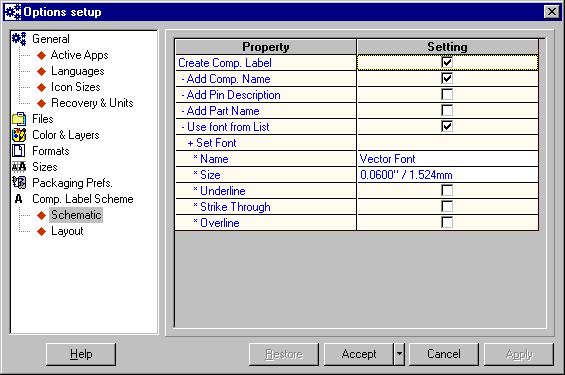This screenshot has width=565, height=375.
Task: Click the * Overline property label
Action: (x=216, y=223)
